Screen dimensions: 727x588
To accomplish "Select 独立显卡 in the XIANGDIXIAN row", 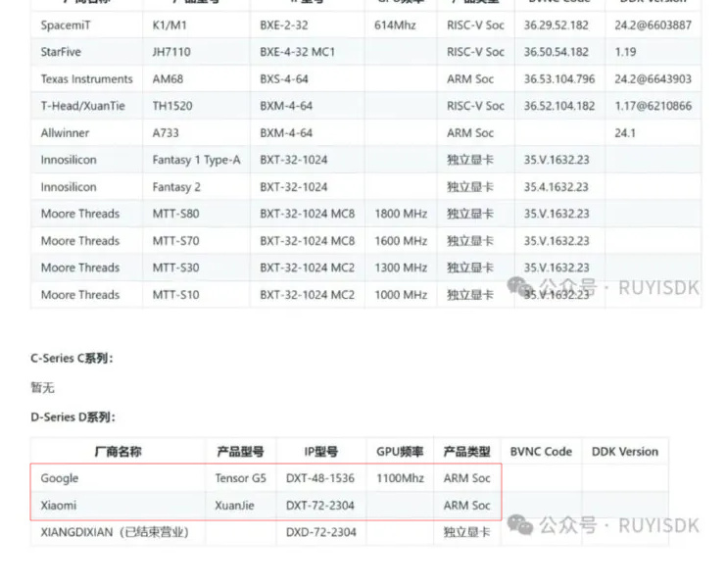I will [x=466, y=532].
